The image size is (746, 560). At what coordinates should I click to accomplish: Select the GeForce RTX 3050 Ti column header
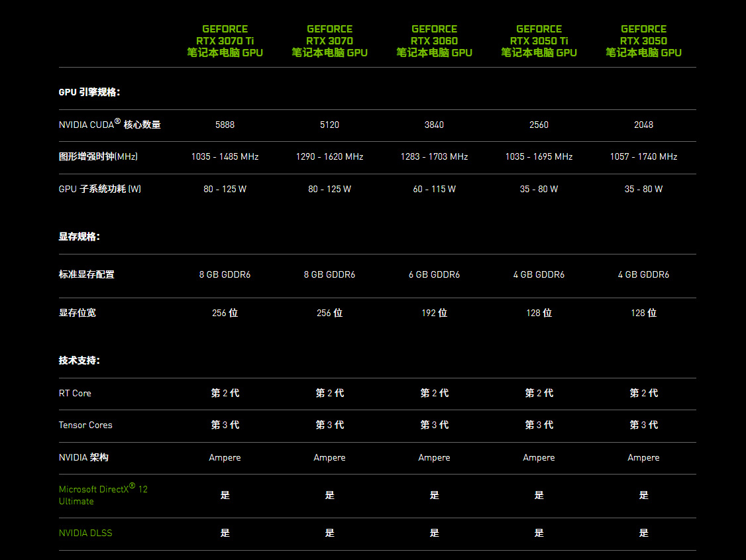coord(539,41)
